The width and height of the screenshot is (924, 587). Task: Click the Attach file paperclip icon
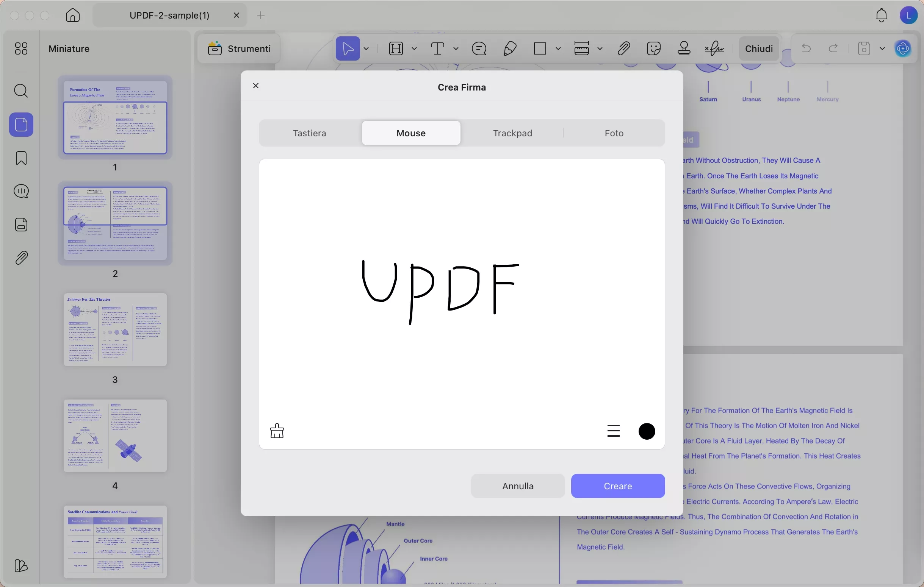pos(623,48)
